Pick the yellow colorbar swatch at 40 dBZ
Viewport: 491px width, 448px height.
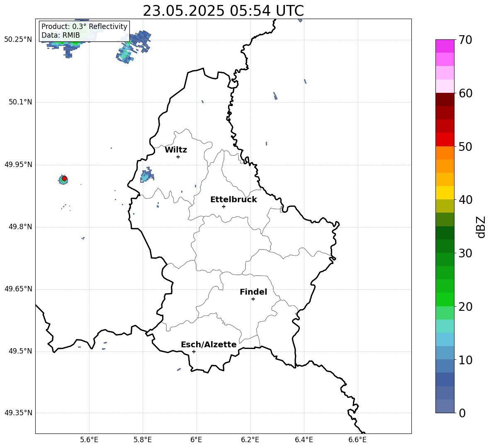(445, 193)
